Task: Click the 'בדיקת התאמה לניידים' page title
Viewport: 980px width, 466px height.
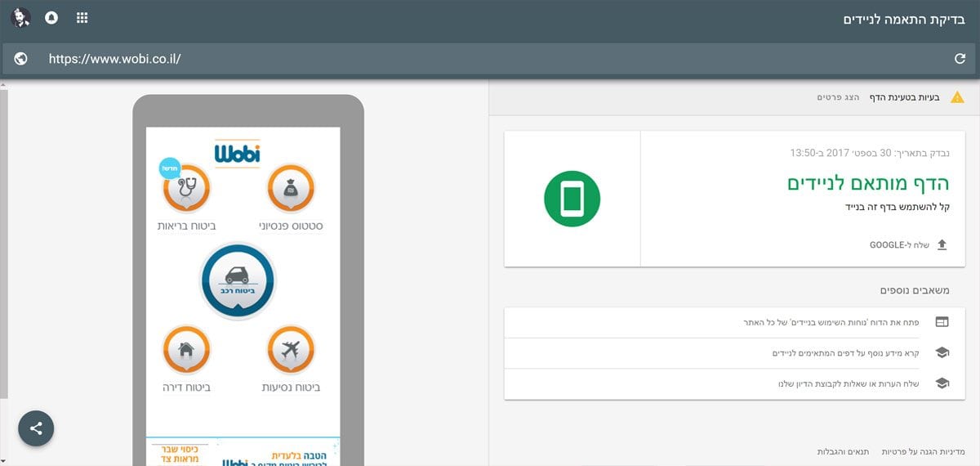Action: (x=903, y=20)
